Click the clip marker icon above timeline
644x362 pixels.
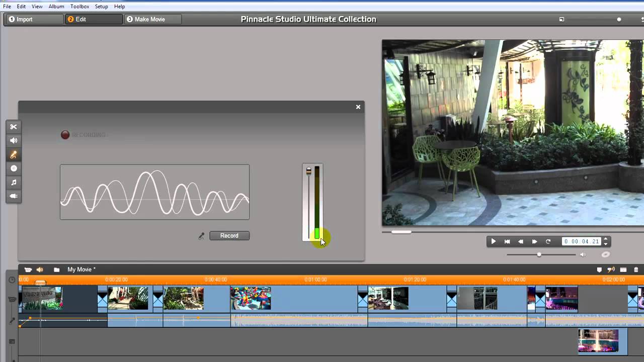click(x=599, y=270)
